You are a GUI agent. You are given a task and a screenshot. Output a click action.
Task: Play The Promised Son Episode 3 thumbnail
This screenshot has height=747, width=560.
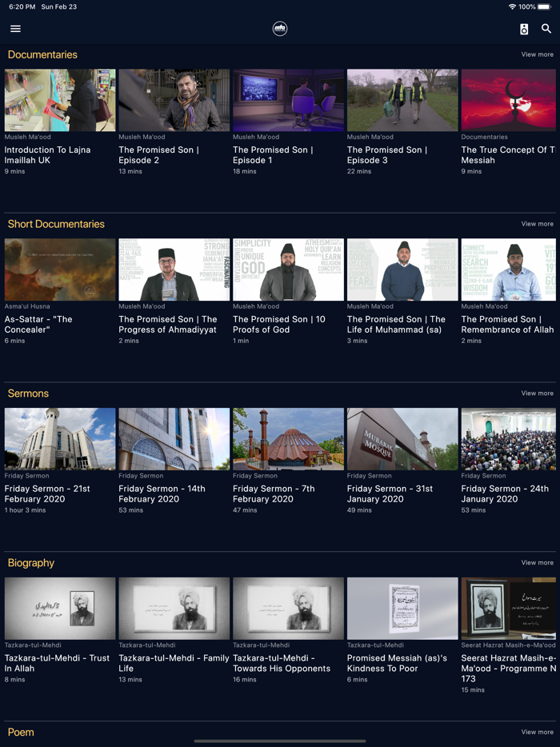(x=402, y=100)
